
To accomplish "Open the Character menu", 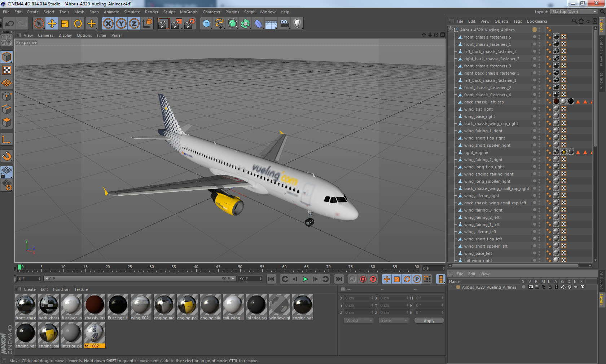I will click(211, 12).
